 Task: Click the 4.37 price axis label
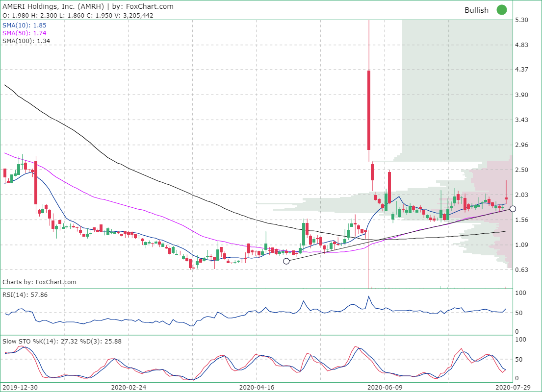[x=521, y=70]
